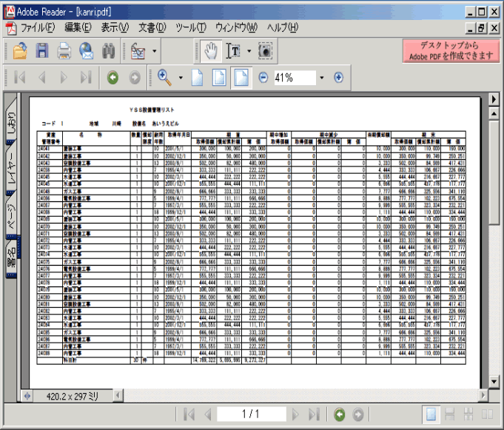Click previous page button in bottom status bar
Screen dimensions: 504x430
click(208, 414)
